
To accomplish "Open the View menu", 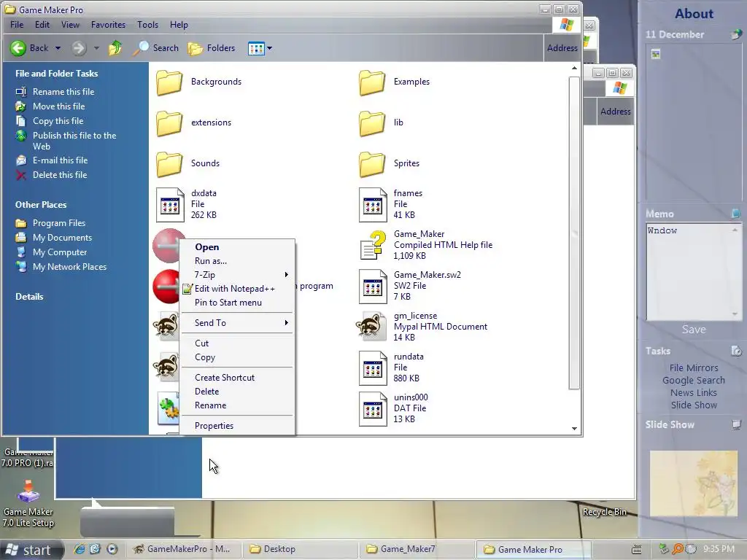I will tap(70, 25).
